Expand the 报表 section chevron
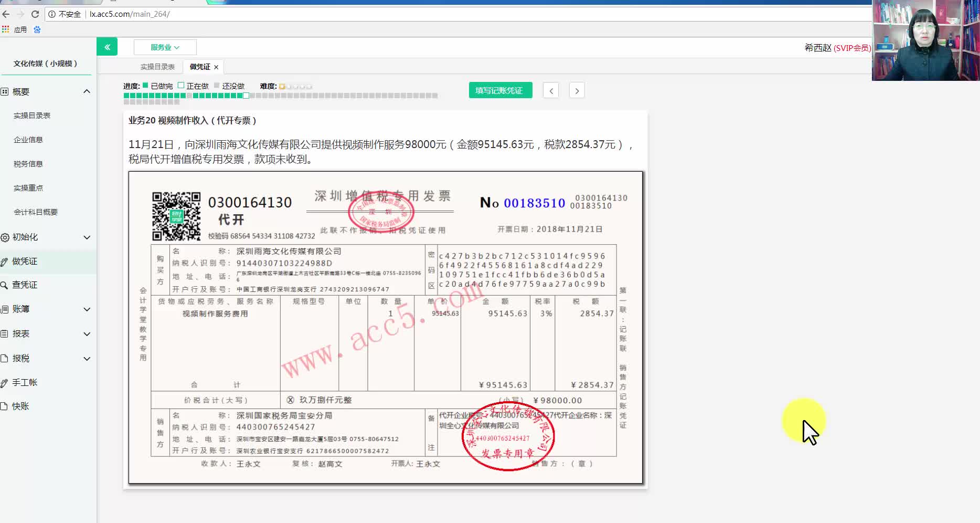The image size is (980, 523). coord(87,334)
